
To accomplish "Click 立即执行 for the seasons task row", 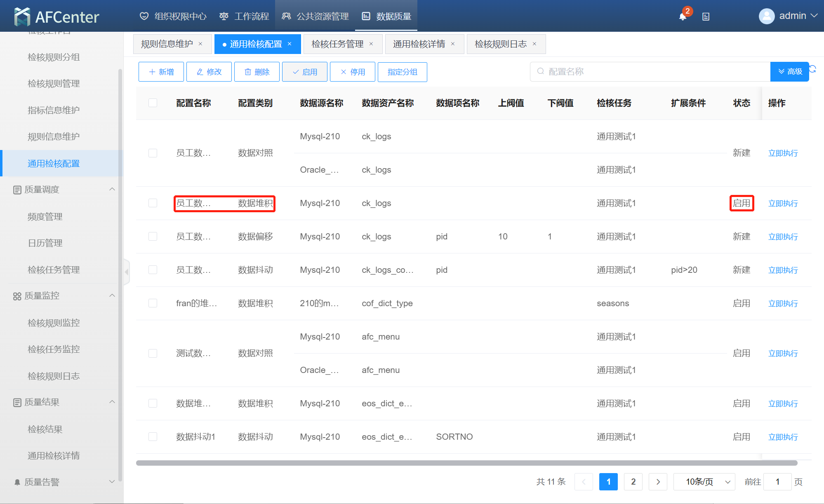I will (x=783, y=304).
